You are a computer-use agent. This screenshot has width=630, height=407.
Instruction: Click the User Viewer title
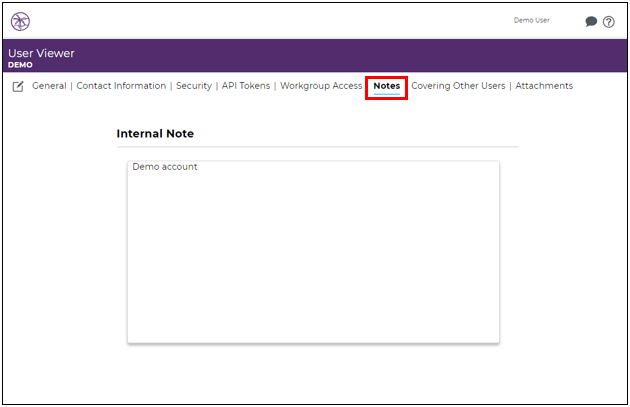(41, 53)
